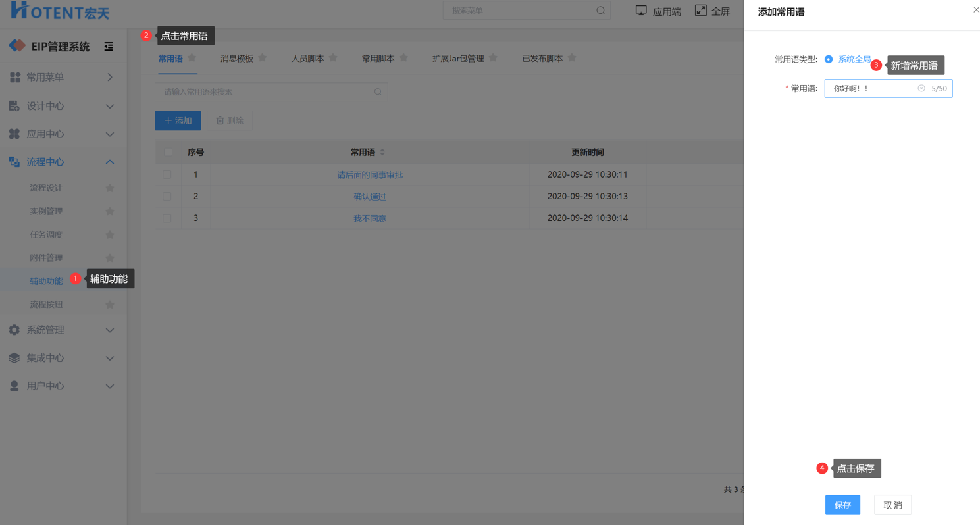Focus the 请输入常用语来搜索 search field

coord(271,92)
